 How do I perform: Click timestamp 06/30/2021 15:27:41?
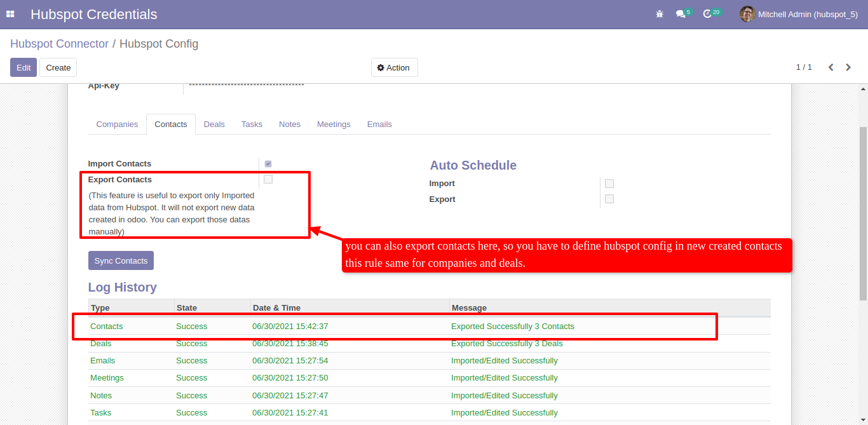290,412
